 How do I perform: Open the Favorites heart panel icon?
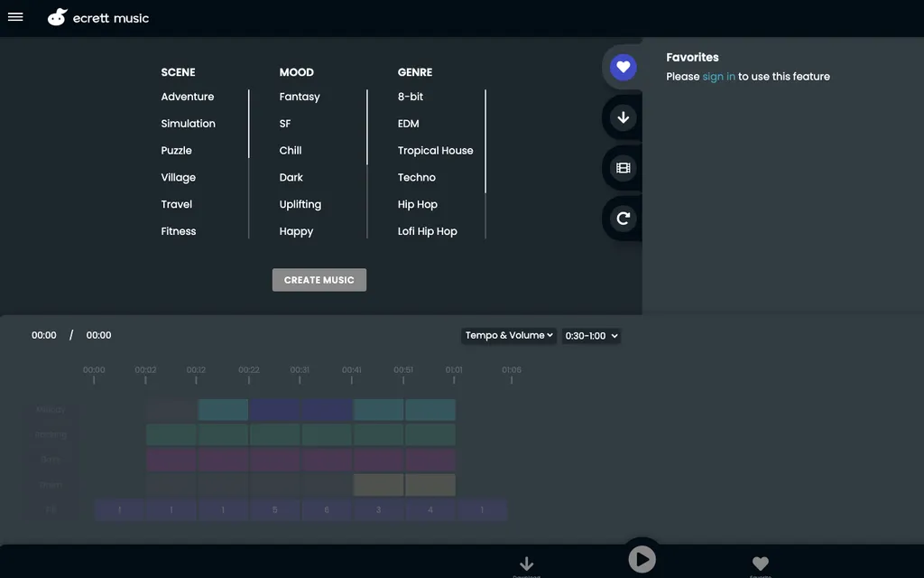click(623, 67)
